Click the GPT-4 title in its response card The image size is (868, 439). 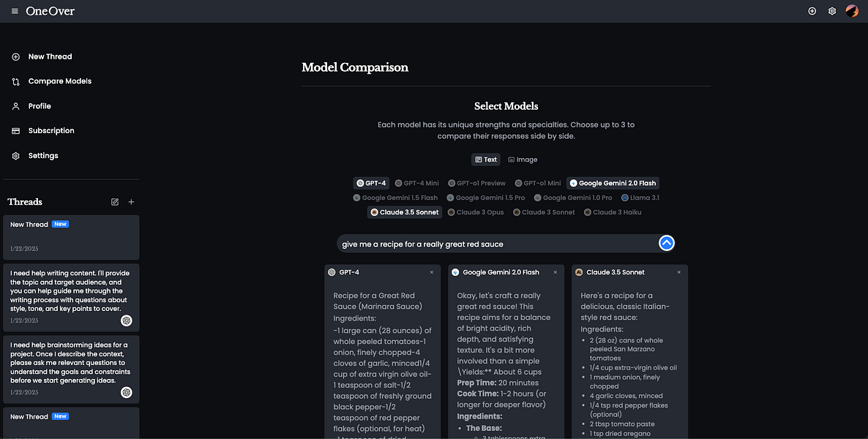point(349,272)
